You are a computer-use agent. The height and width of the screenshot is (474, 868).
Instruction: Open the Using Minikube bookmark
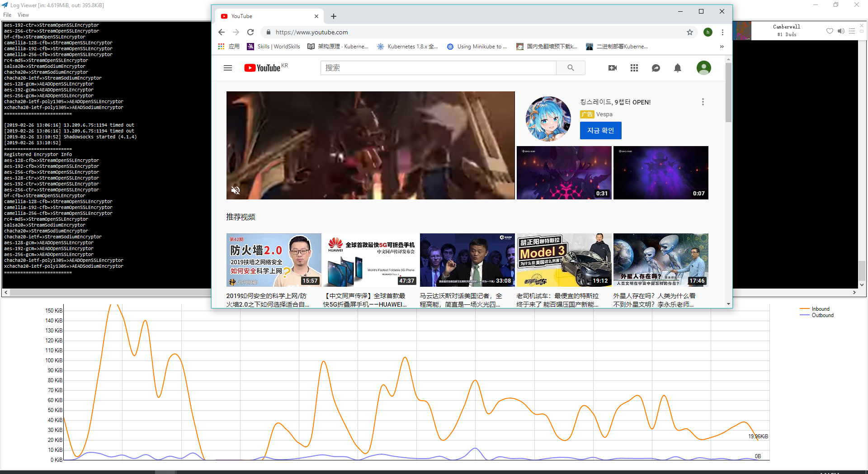coord(477,47)
